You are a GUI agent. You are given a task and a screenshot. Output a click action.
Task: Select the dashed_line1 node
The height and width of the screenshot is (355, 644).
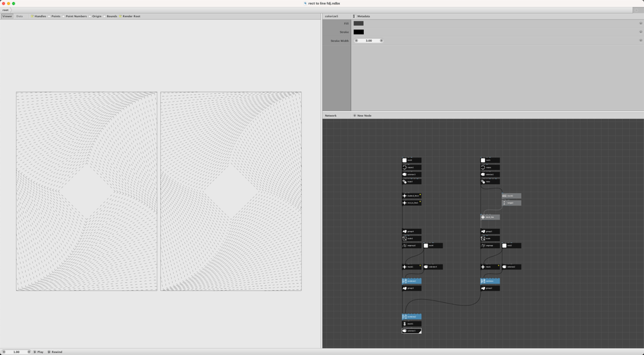412,196
